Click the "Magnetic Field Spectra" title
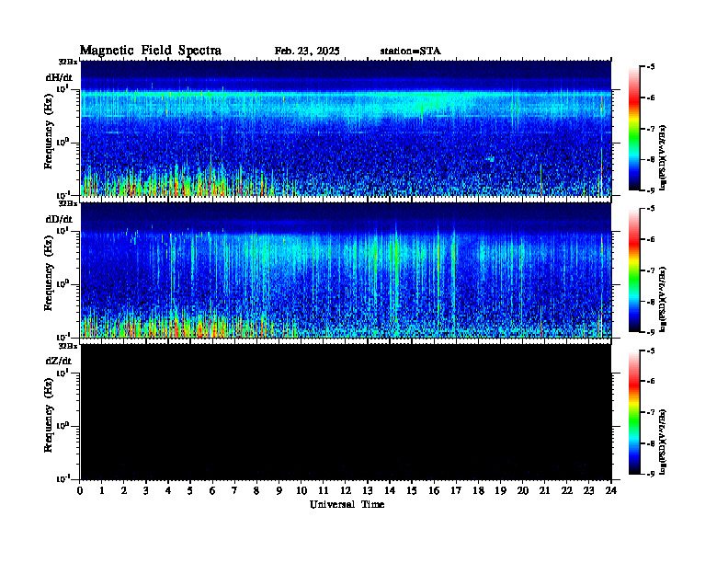728x563 pixels. coord(151,51)
